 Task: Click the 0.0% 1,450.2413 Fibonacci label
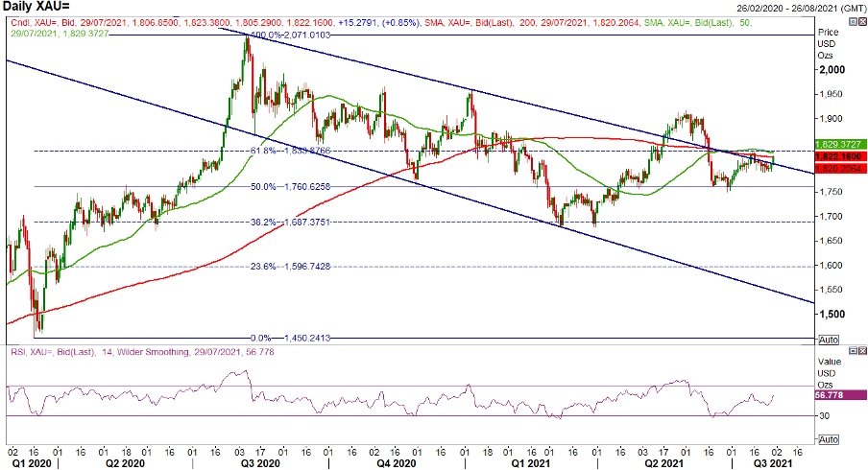coord(291,338)
